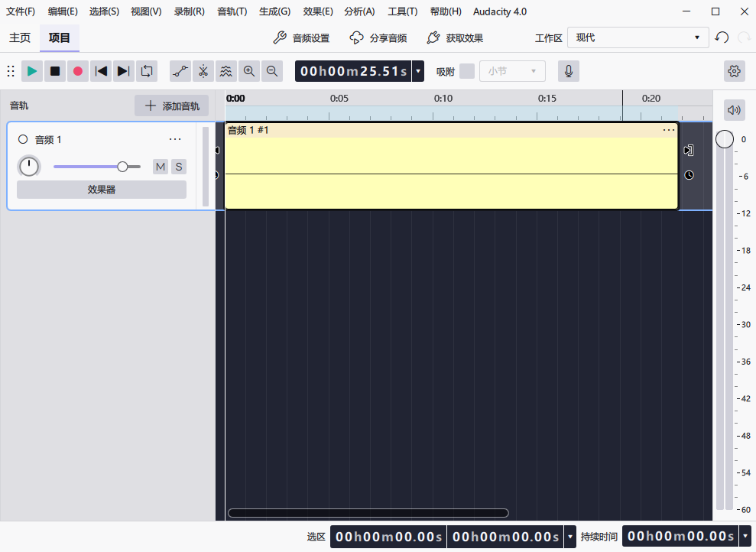Click the selection start time field
Image resolution: width=756 pixels, height=552 pixels.
[388, 537]
